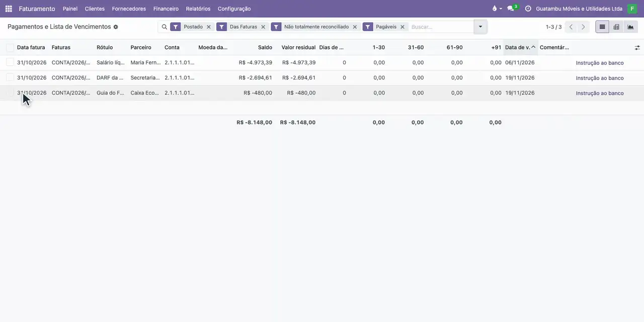Click the Secretaria... partner cell
This screenshot has width=644, height=322.
pos(145,77)
